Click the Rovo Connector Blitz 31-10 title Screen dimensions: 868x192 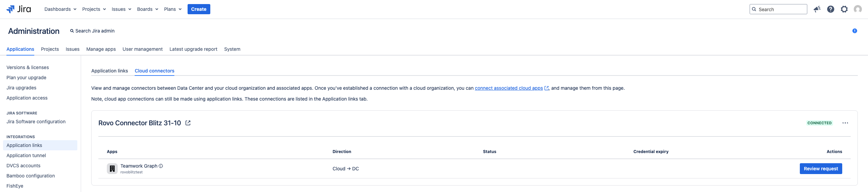pyautogui.click(x=140, y=123)
